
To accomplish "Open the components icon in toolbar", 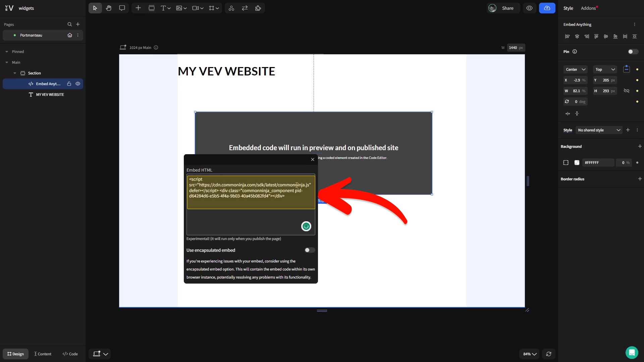I will (x=231, y=8).
